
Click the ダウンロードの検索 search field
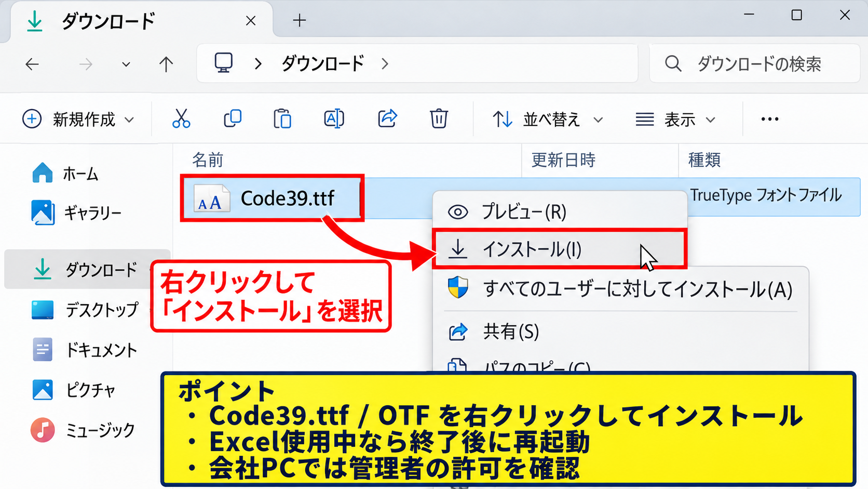(754, 63)
